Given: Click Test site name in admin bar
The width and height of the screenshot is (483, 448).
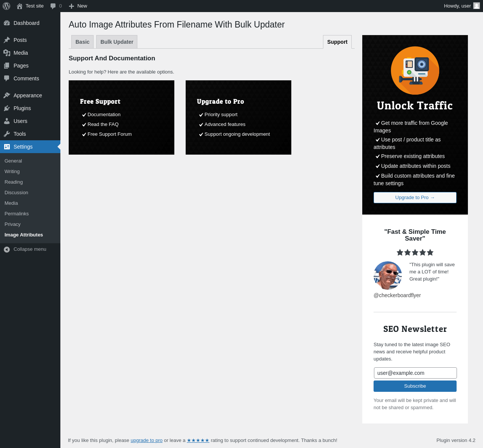Looking at the screenshot, I should 35,6.
